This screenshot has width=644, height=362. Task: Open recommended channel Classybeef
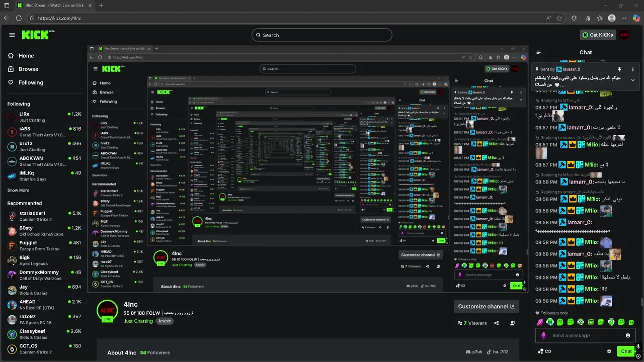pyautogui.click(x=44, y=334)
